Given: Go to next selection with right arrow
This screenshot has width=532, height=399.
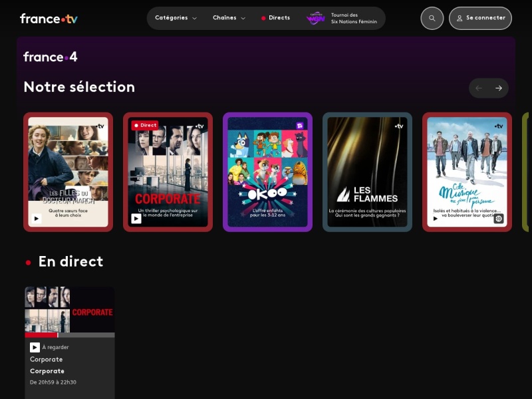Looking at the screenshot, I should pos(498,88).
